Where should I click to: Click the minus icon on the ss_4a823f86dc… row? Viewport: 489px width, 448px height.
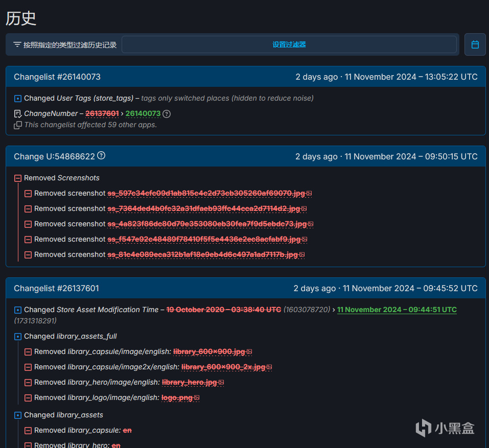pyautogui.click(x=28, y=224)
